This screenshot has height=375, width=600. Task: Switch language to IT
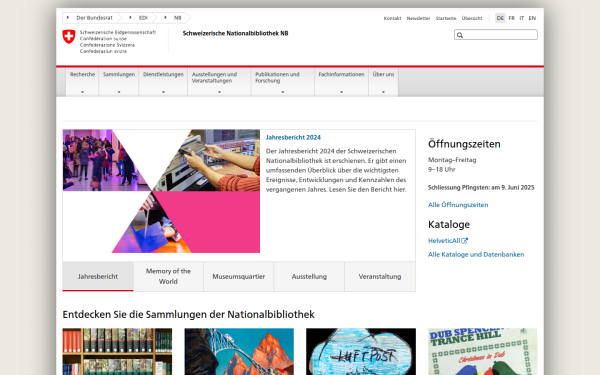pyautogui.click(x=522, y=18)
